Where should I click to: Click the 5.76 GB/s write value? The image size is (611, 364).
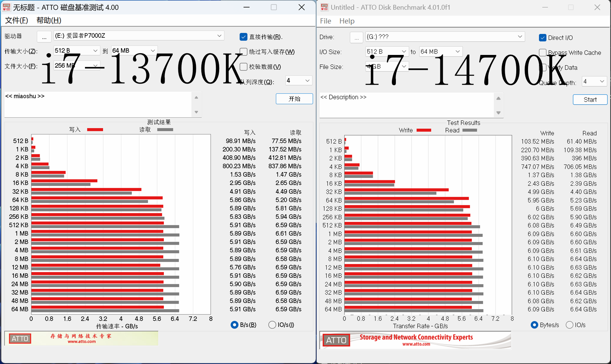[243, 267]
